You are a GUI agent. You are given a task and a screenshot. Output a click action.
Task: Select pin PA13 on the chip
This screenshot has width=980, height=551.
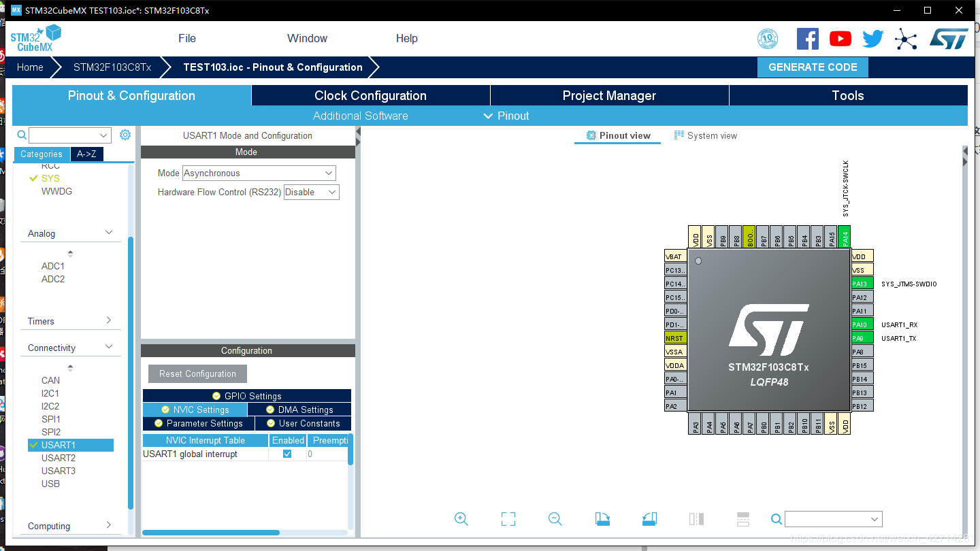point(862,284)
